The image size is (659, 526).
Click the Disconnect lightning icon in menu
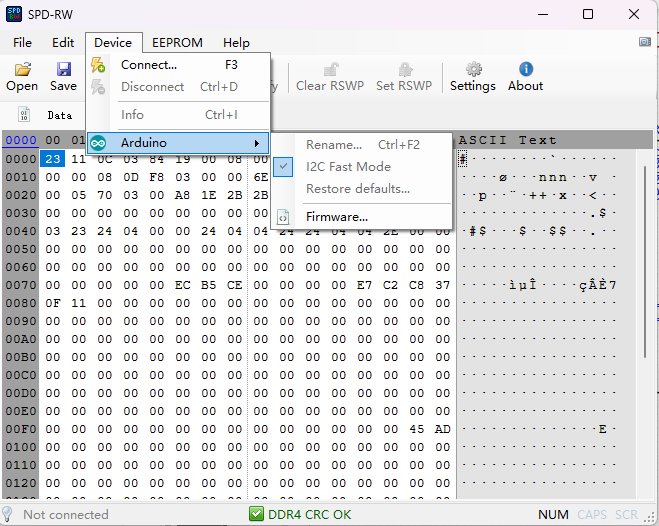pos(98,87)
